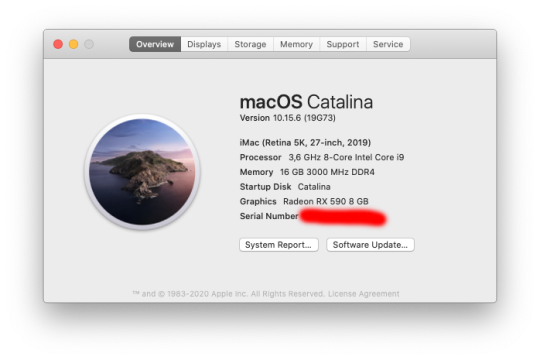Go to the Support tab
The image size is (540, 360).
tap(343, 44)
